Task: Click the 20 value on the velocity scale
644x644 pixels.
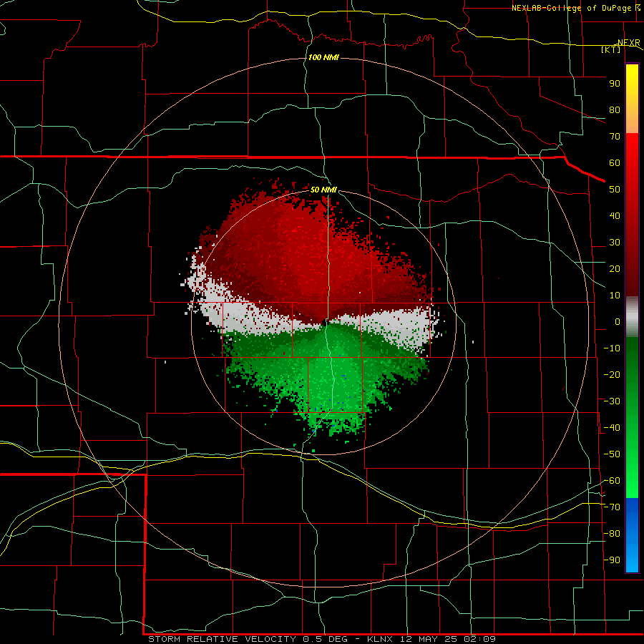Action: 615,268
